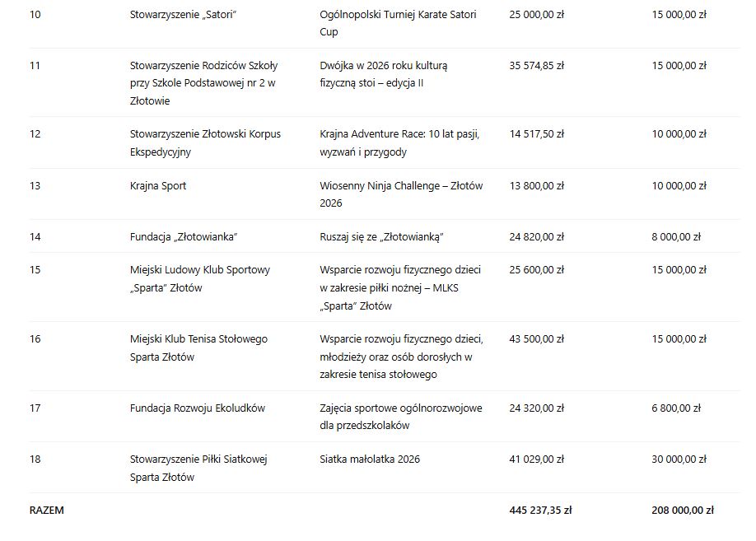Click the 25 000,00 zł amount cell
This screenshot has width=756, height=541.
pyautogui.click(x=537, y=15)
